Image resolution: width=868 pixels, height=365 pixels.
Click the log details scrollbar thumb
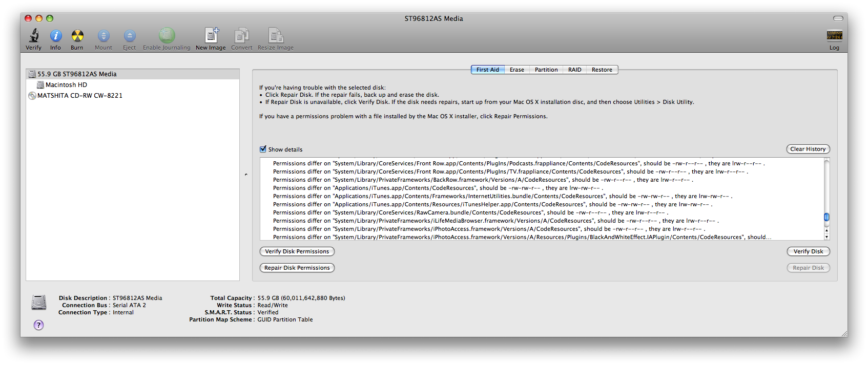point(826,217)
